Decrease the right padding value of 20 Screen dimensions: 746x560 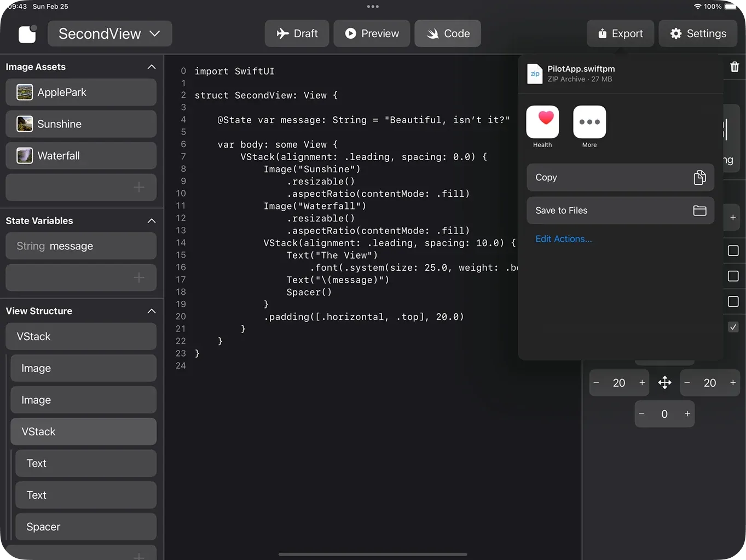[687, 383]
